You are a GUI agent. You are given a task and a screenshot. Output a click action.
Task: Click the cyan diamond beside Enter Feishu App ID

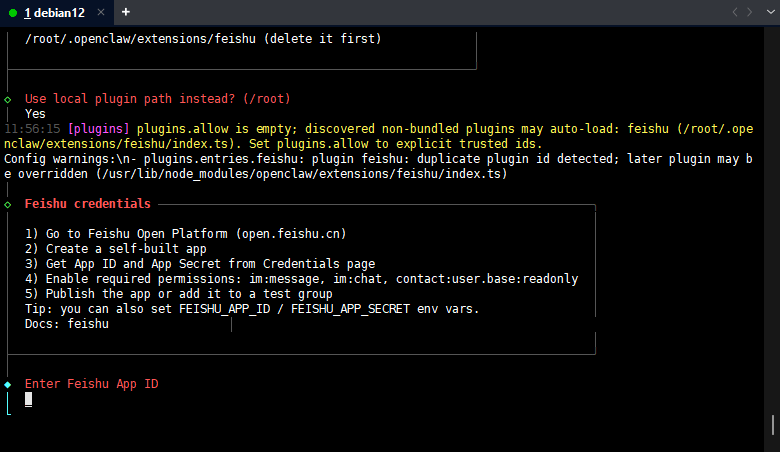8,384
